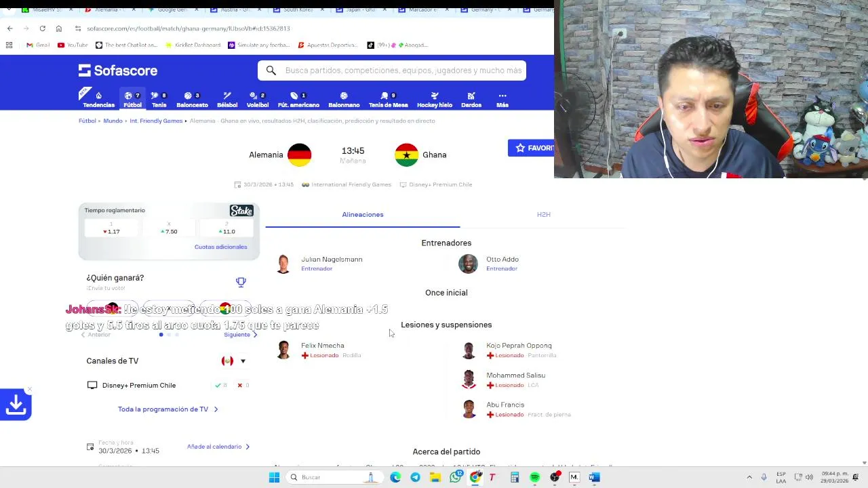868x488 pixels.
Task: Open the Fút. americano section
Action: pos(298,100)
